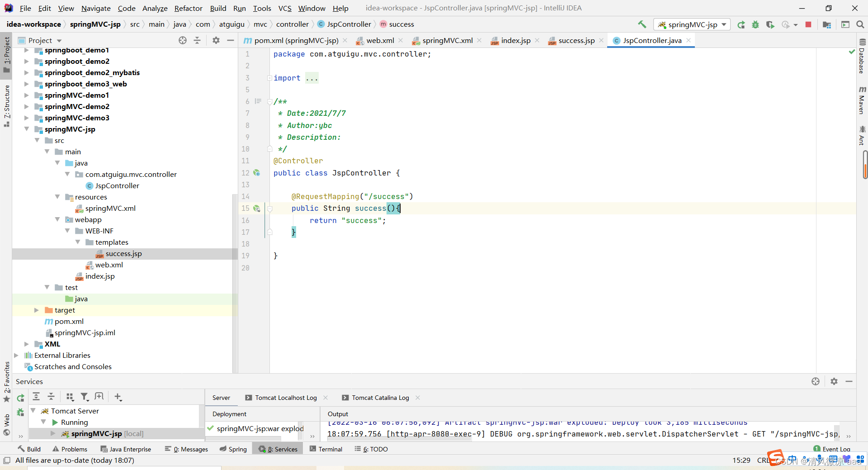This screenshot has height=470, width=868.
Task: Collapse the success method at line 15
Action: 269,209
